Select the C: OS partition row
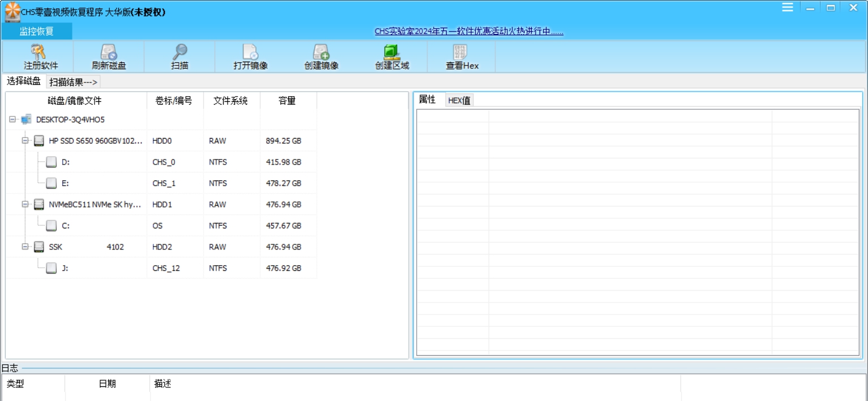Image resolution: width=868 pixels, height=401 pixels. 66,225
